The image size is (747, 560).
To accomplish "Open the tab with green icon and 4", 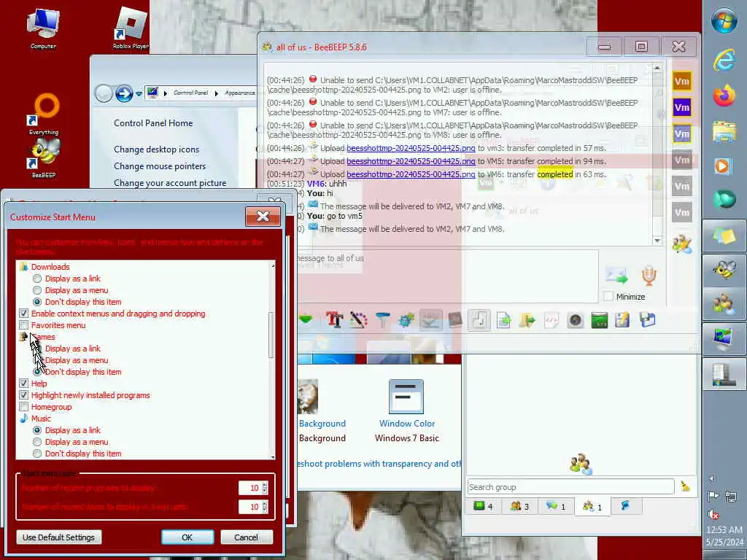I will tap(484, 506).
